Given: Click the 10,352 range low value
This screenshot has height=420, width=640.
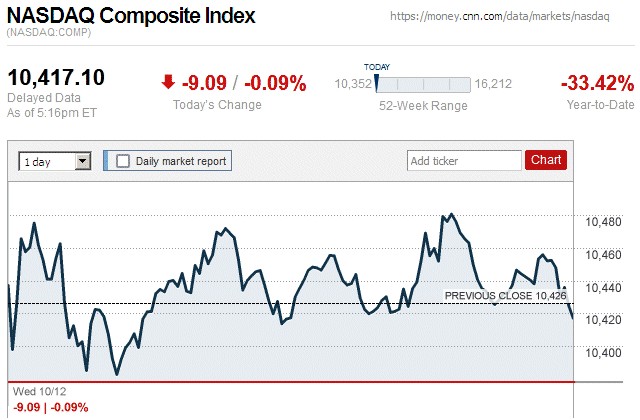Looking at the screenshot, I should point(353,84).
